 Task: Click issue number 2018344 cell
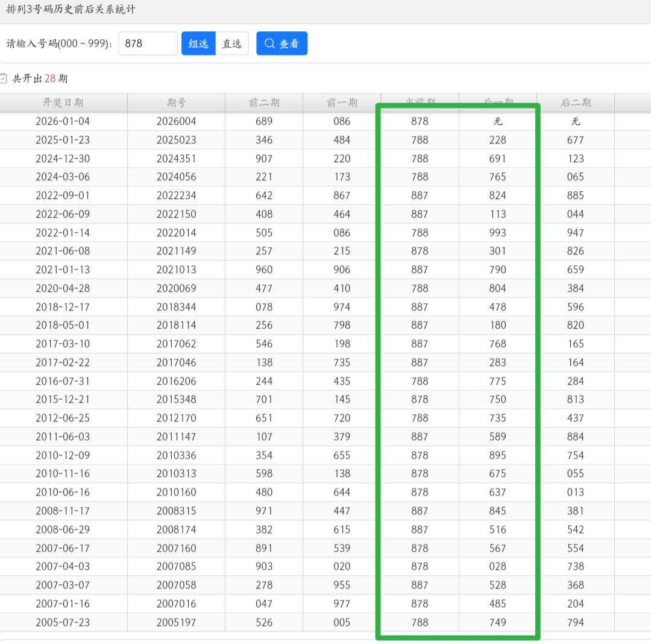pyautogui.click(x=176, y=307)
